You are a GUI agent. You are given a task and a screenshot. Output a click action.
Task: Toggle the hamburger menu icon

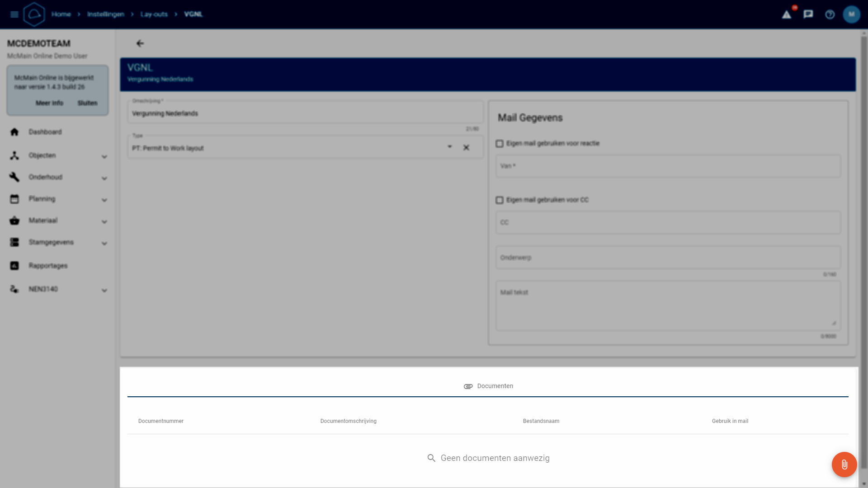(14, 14)
